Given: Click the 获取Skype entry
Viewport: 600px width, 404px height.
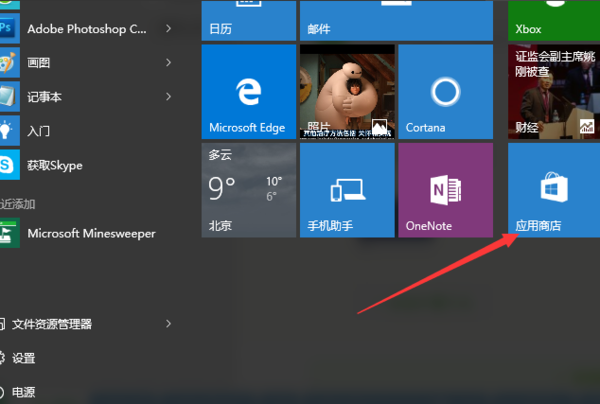Looking at the screenshot, I should [x=54, y=165].
